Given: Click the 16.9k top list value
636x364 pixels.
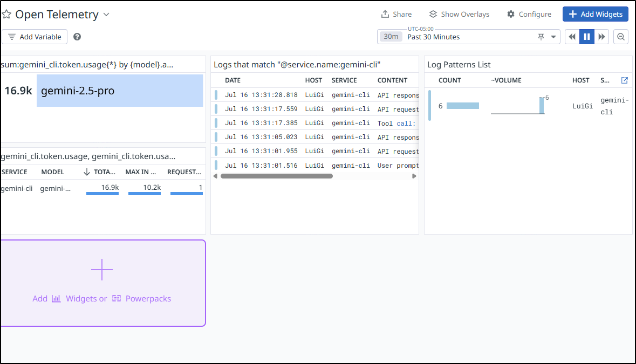Looking at the screenshot, I should tap(18, 91).
